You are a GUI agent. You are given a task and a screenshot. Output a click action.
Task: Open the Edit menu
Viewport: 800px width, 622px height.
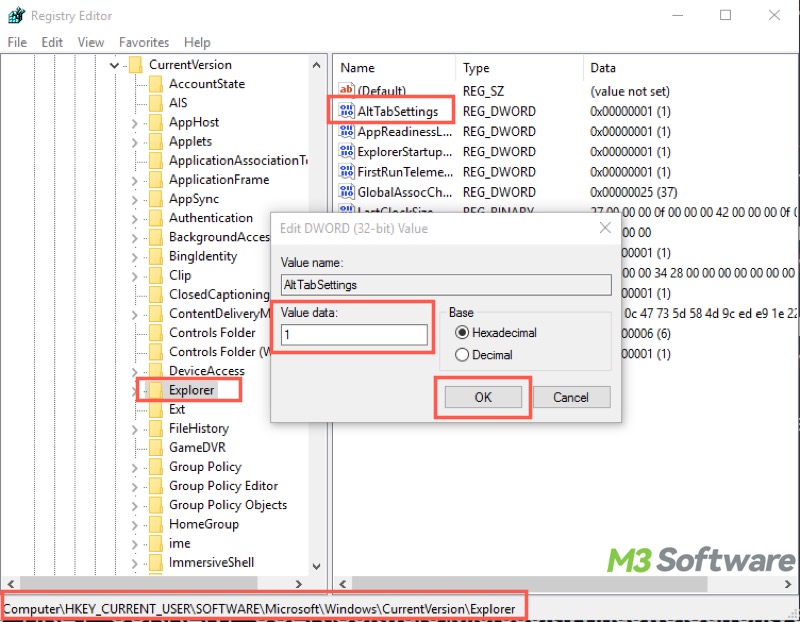tap(52, 42)
